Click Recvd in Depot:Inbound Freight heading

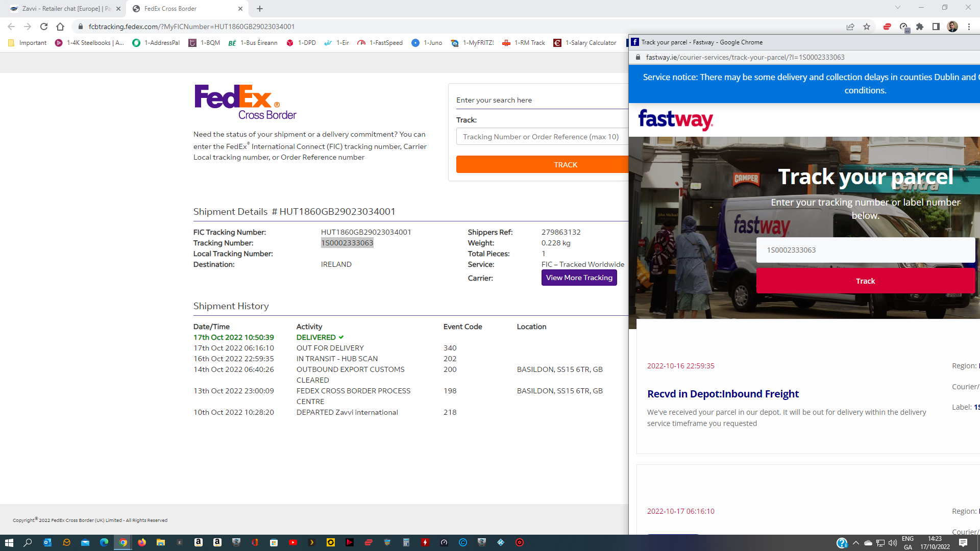click(723, 394)
